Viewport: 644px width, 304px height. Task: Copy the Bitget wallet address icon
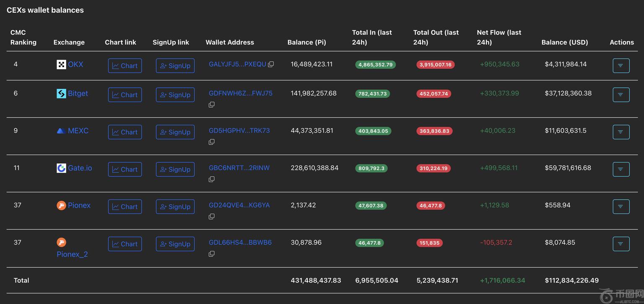[212, 104]
